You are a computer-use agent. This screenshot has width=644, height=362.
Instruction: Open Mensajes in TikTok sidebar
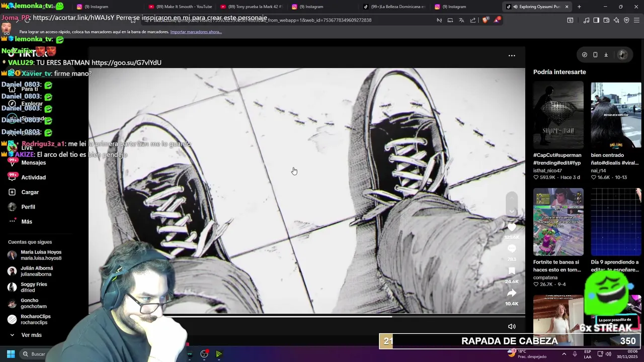point(27,163)
